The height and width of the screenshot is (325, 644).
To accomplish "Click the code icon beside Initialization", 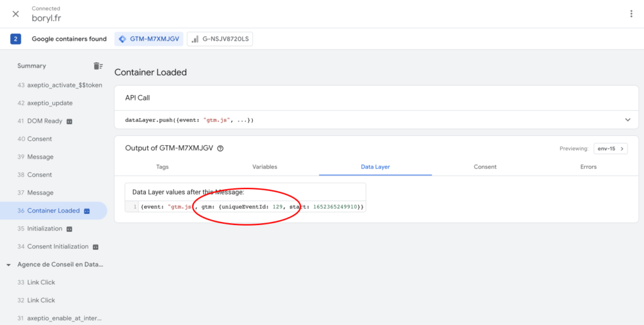I will 69,229.
